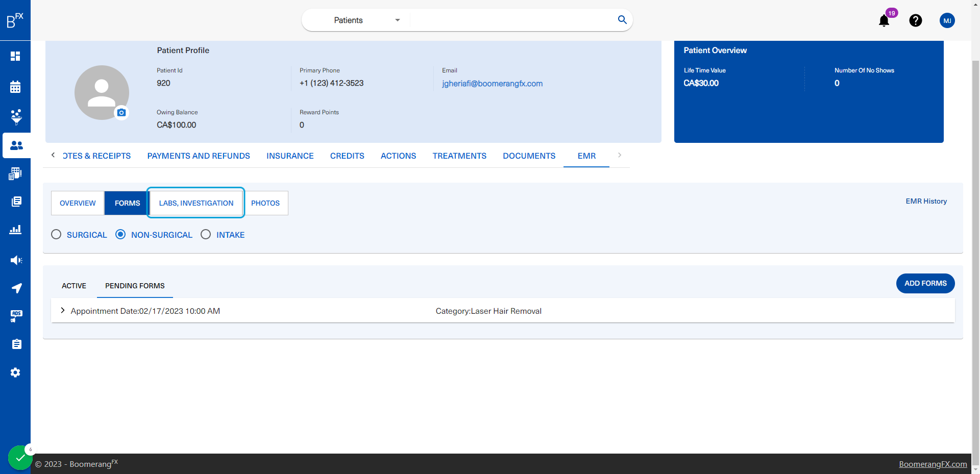Click into the patient search field

(x=513, y=20)
